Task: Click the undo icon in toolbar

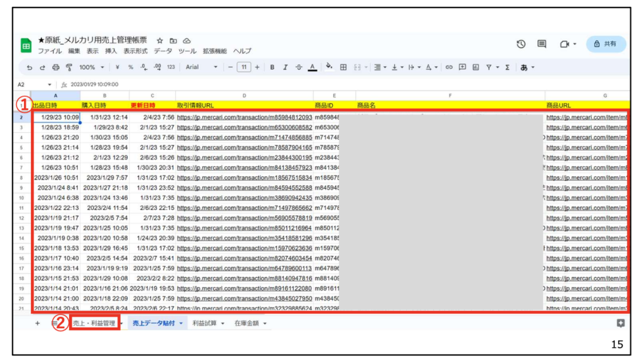Action: (30, 67)
